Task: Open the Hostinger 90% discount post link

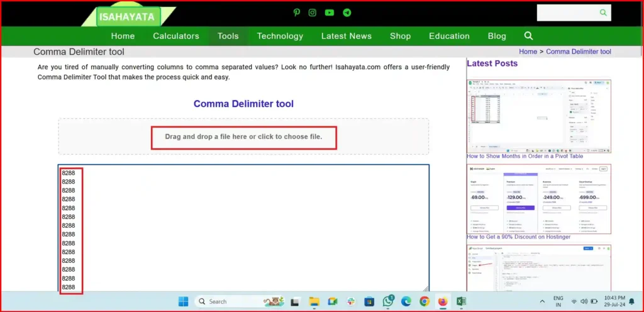Action: click(x=518, y=237)
